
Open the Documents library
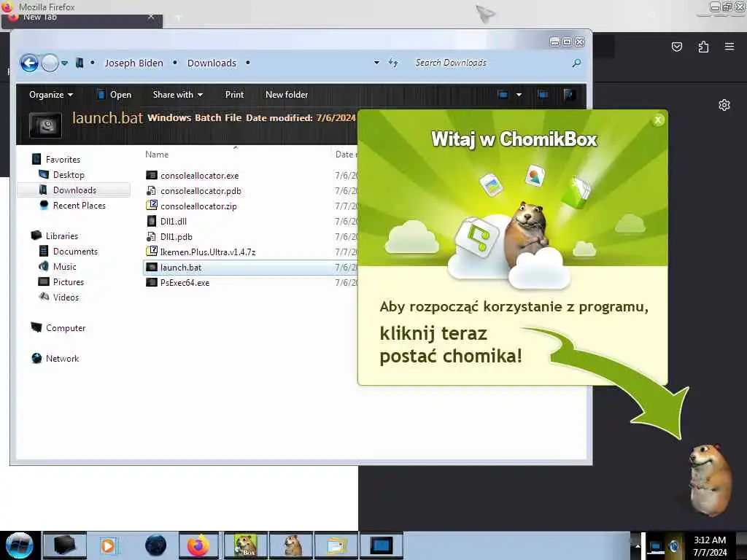point(75,251)
